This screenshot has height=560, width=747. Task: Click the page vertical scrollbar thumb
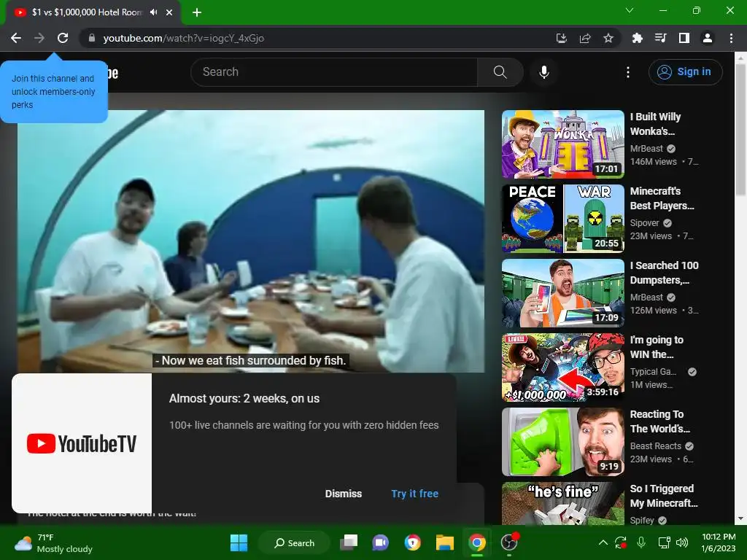(740, 128)
